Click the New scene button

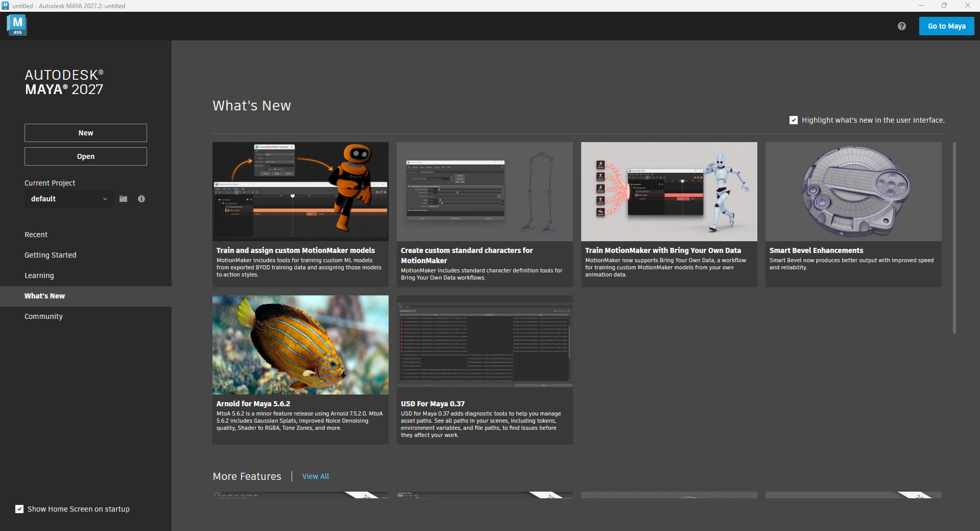[x=86, y=133]
